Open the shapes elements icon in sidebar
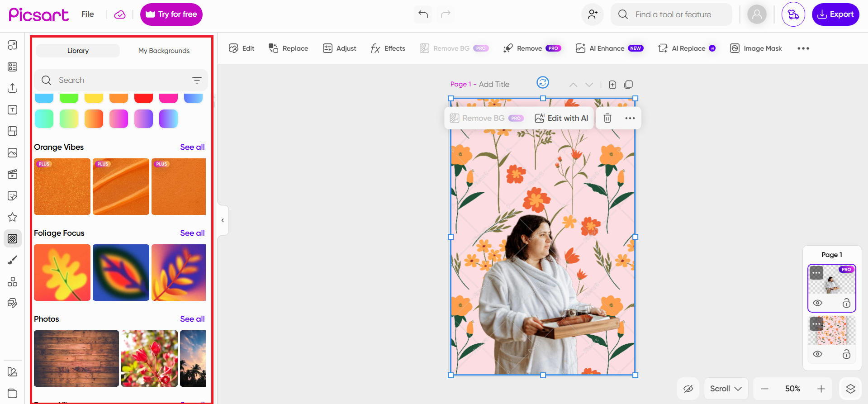Screen dimensions: 868x404 click(x=13, y=281)
